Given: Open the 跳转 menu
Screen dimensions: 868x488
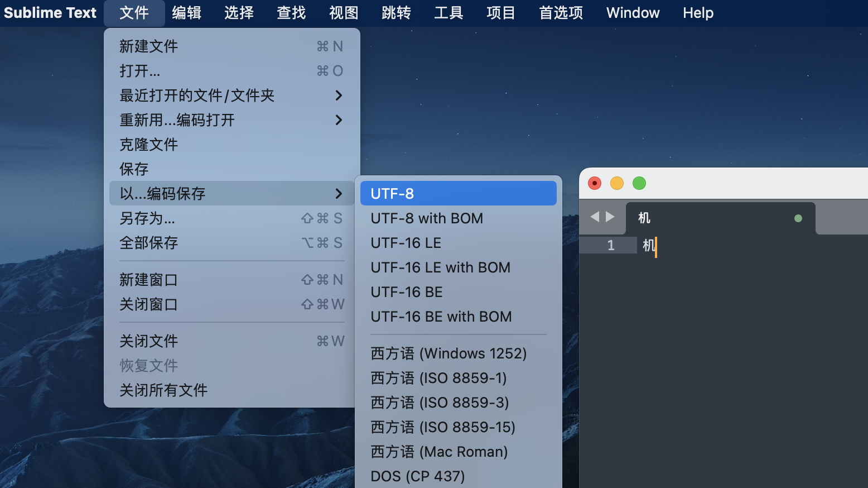Looking at the screenshot, I should (397, 13).
